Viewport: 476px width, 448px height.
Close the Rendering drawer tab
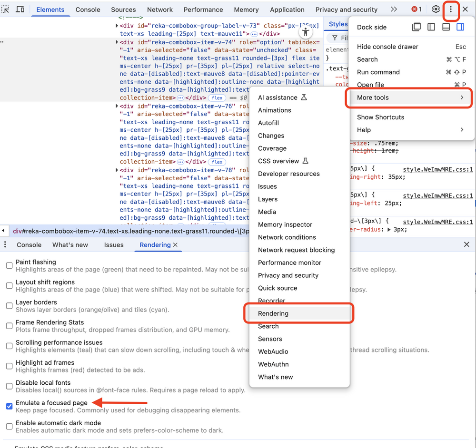tap(175, 245)
